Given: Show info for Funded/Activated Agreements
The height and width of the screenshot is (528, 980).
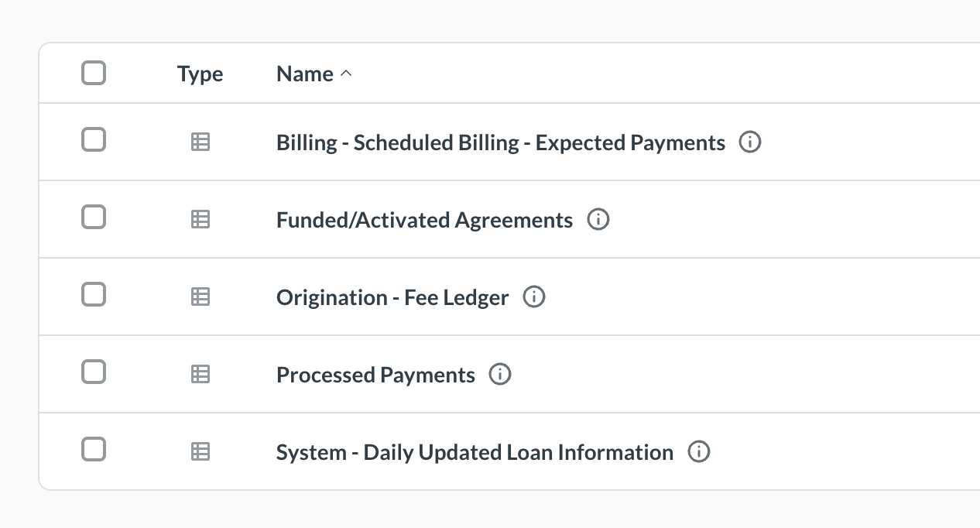Looking at the screenshot, I should coord(598,220).
